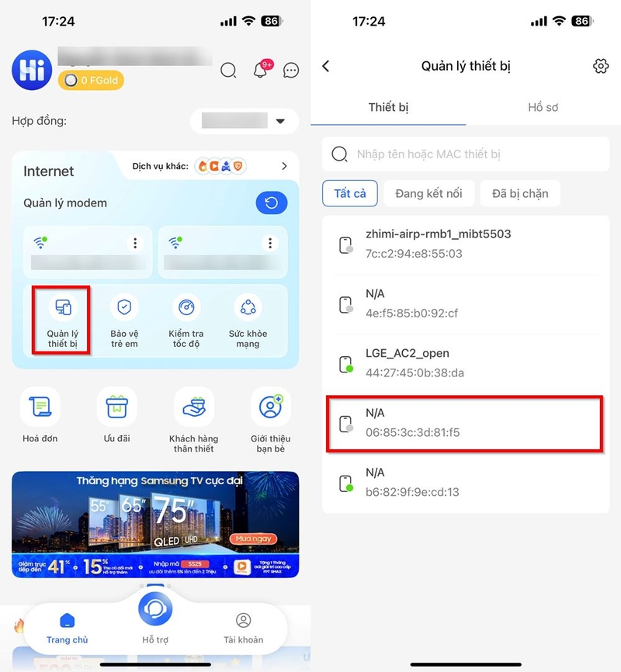
Task: Tap phone icon beside b6:82:9f:9e:cd:13
Action: click(345, 483)
